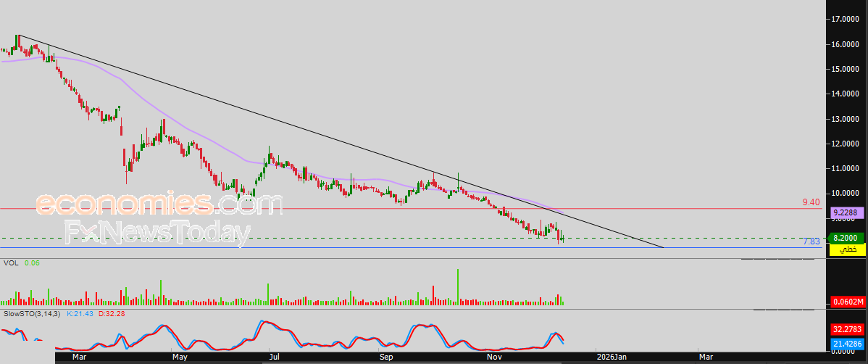Viewport: 868px width, 364px height.
Task: Select the 7.83 support level label
Action: (x=811, y=241)
